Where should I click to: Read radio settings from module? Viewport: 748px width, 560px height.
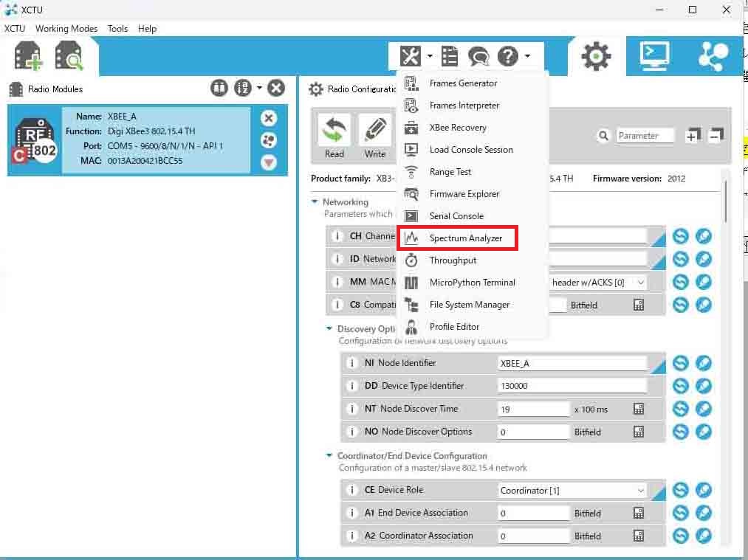tap(334, 136)
